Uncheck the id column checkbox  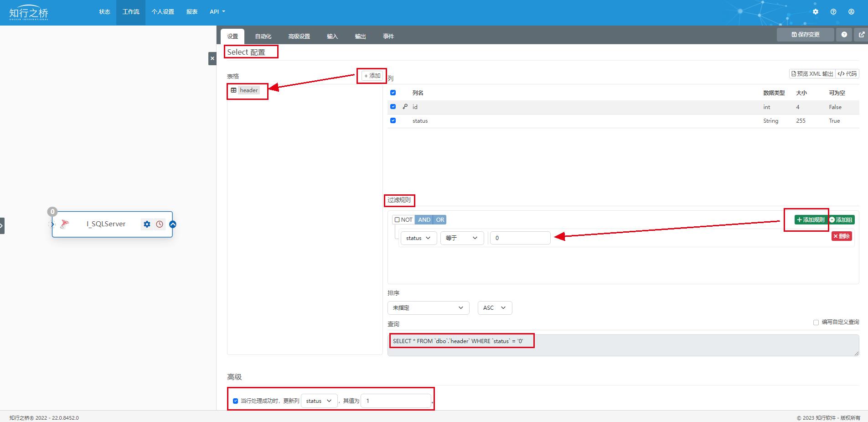pyautogui.click(x=393, y=107)
